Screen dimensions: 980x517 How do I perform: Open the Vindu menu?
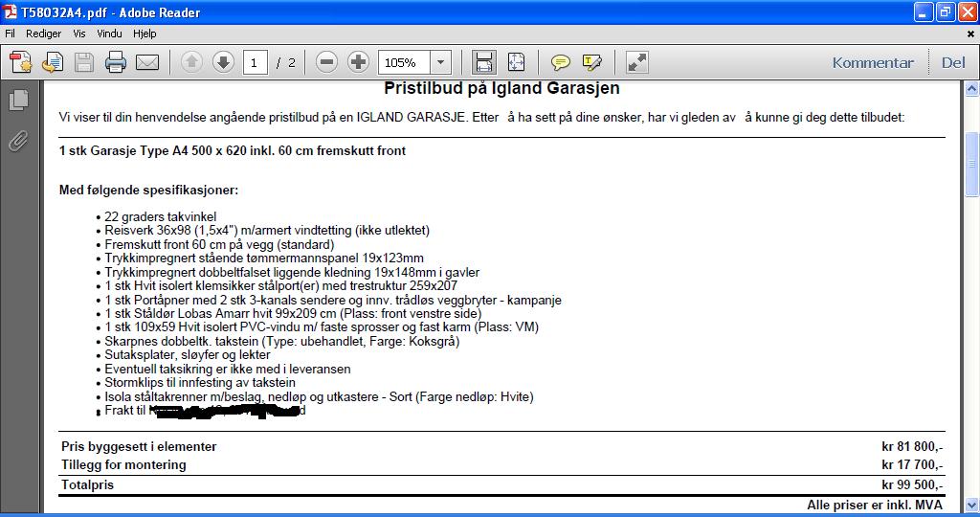pos(110,34)
